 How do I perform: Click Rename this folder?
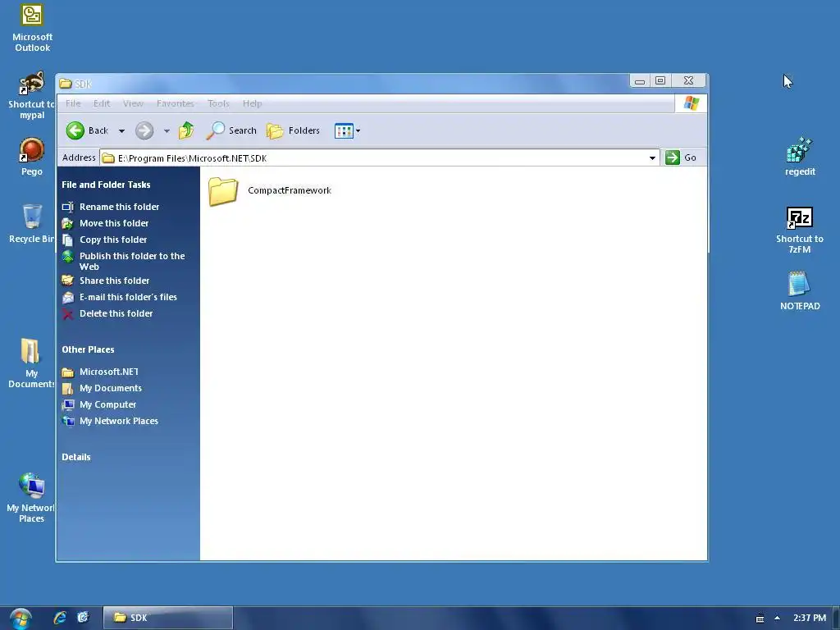coord(119,207)
